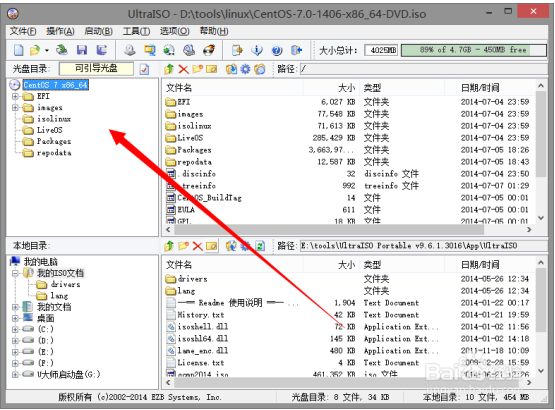This screenshot has height=410, width=555.
Task: Click the Help question mark icon
Action: tap(277, 50)
